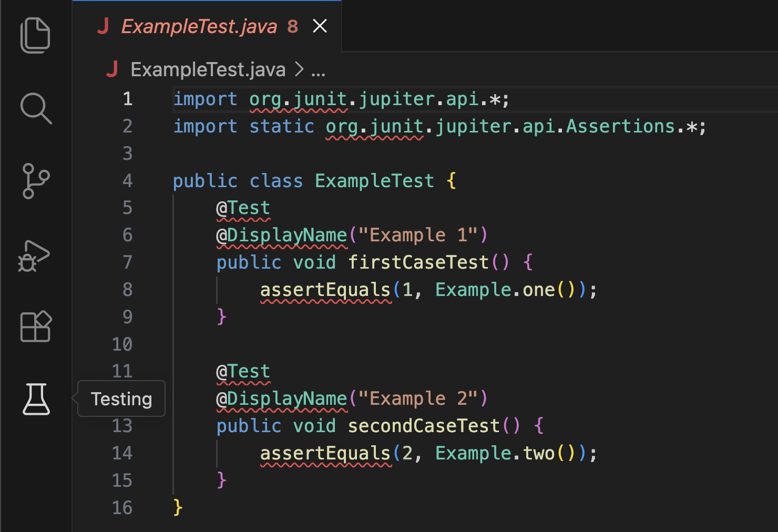Open the Explorer view in activity bar
The height and width of the screenshot is (532, 778).
pyautogui.click(x=35, y=35)
